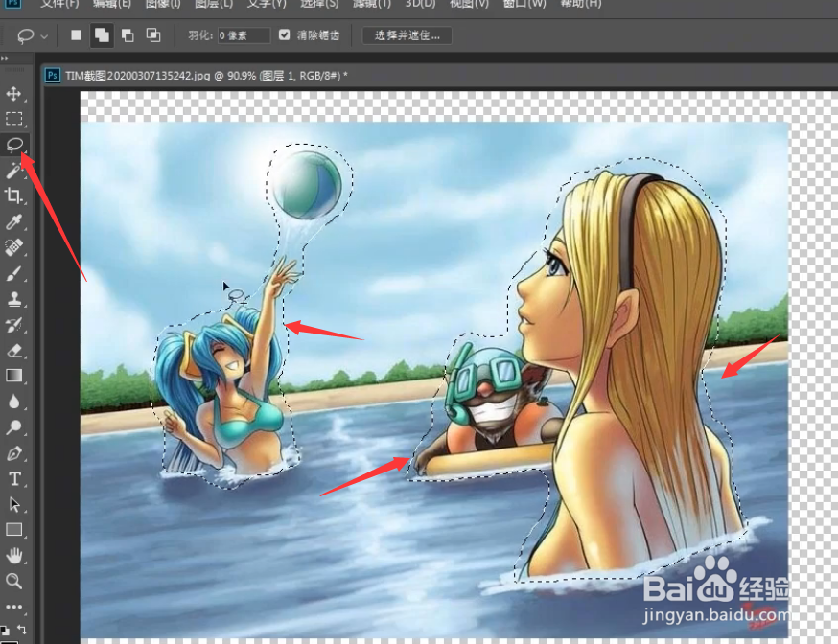Swap foreground and background colors
This screenshot has height=644, width=838.
[22, 630]
